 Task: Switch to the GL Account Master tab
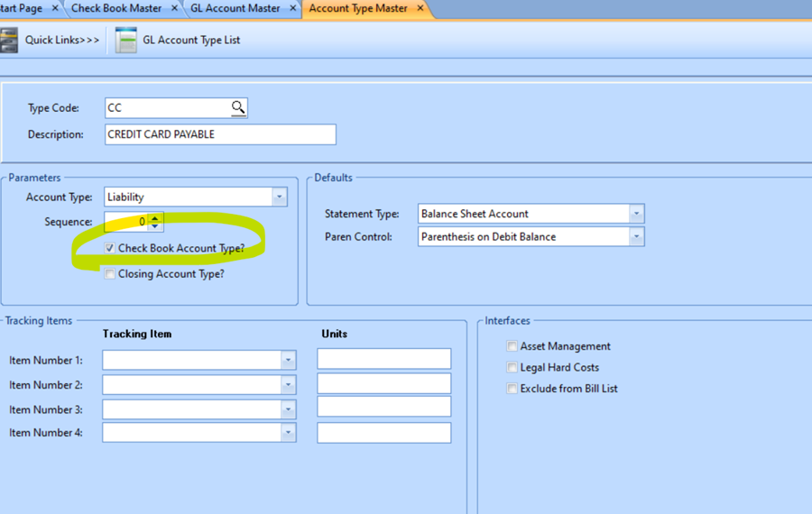pos(235,8)
